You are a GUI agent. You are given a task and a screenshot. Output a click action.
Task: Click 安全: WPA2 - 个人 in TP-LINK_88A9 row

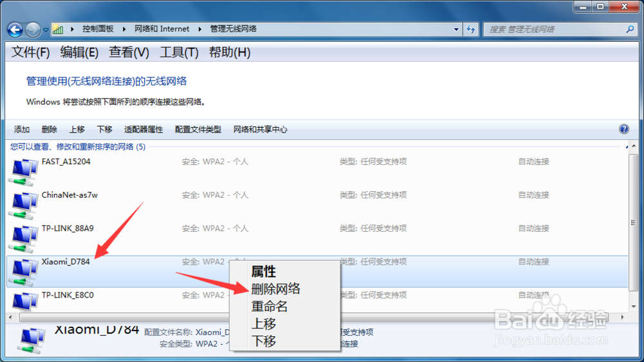[x=215, y=228]
